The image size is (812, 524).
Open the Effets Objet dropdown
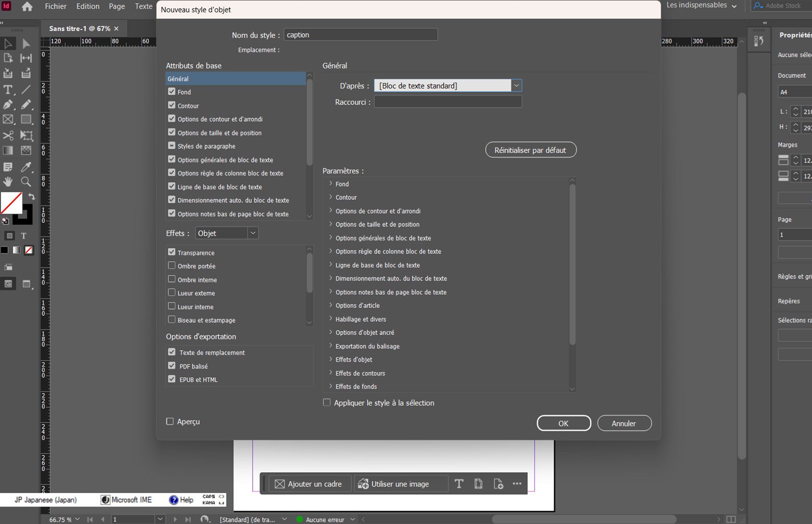point(253,233)
